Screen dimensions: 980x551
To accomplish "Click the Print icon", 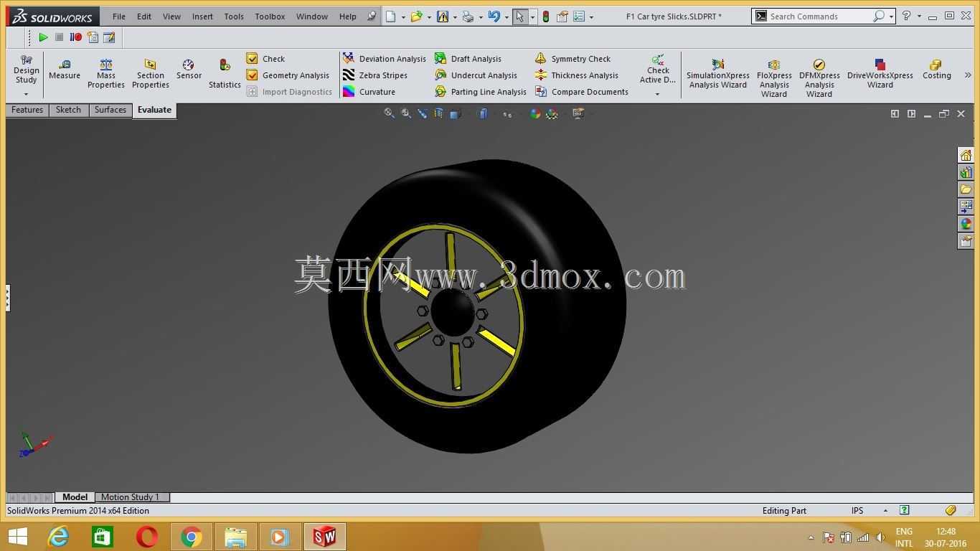I will pyautogui.click(x=468, y=17).
